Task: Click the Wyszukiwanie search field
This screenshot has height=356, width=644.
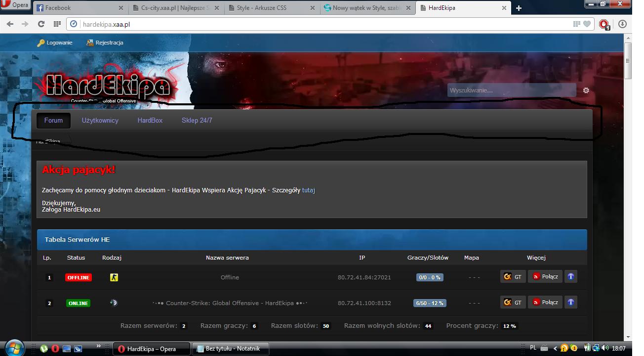Action: click(x=512, y=90)
